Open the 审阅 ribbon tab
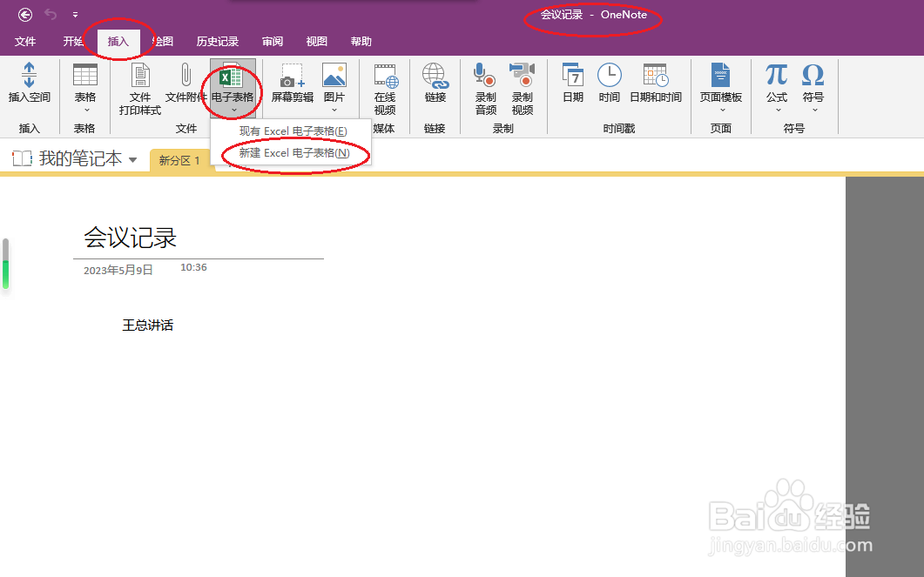 click(273, 41)
